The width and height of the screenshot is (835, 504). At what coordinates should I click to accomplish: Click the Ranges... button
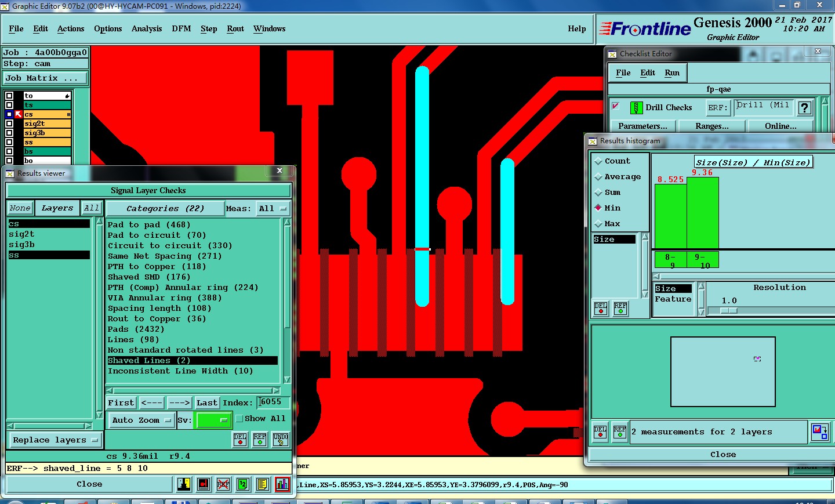tap(712, 126)
